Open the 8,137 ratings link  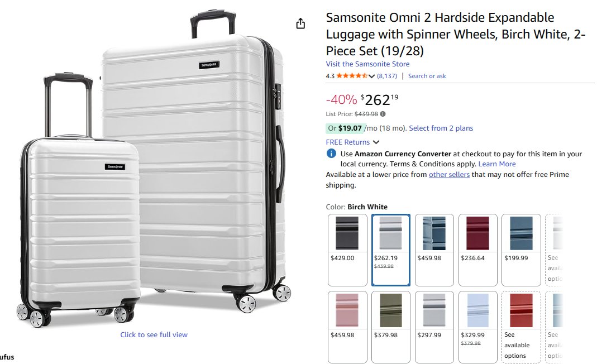point(387,76)
